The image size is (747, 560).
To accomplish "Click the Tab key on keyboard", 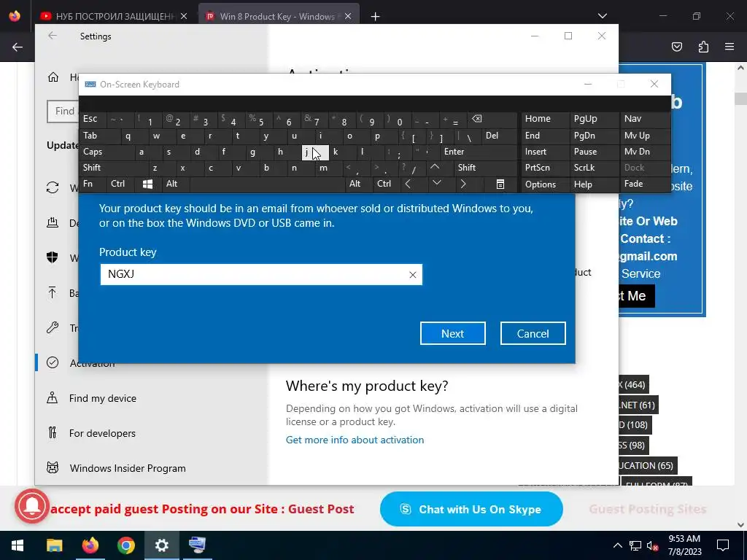I will point(100,136).
